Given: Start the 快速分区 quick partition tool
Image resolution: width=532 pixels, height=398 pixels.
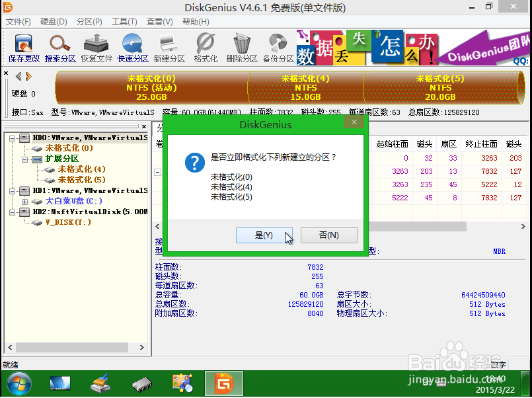Looking at the screenshot, I should click(x=133, y=48).
